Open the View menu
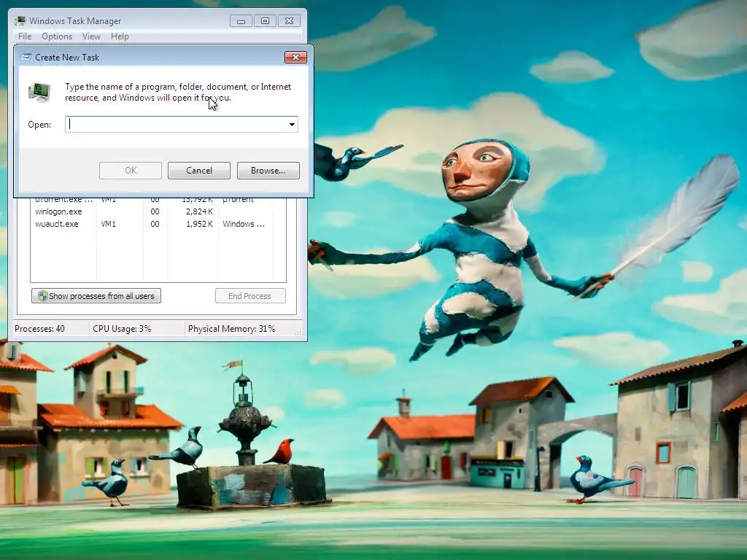 tap(91, 36)
